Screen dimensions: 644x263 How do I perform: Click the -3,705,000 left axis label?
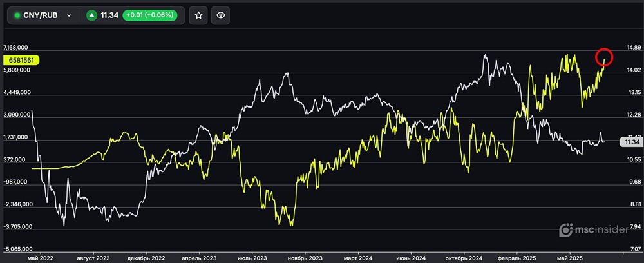click(17, 227)
